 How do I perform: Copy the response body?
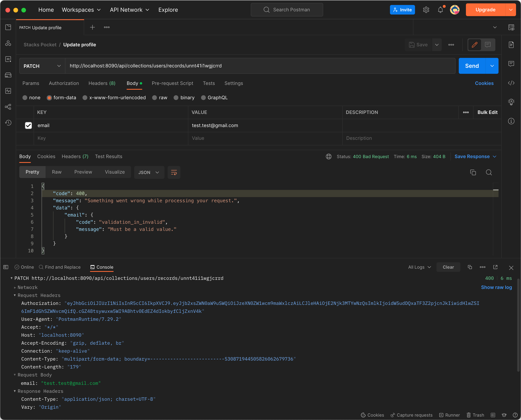473,172
